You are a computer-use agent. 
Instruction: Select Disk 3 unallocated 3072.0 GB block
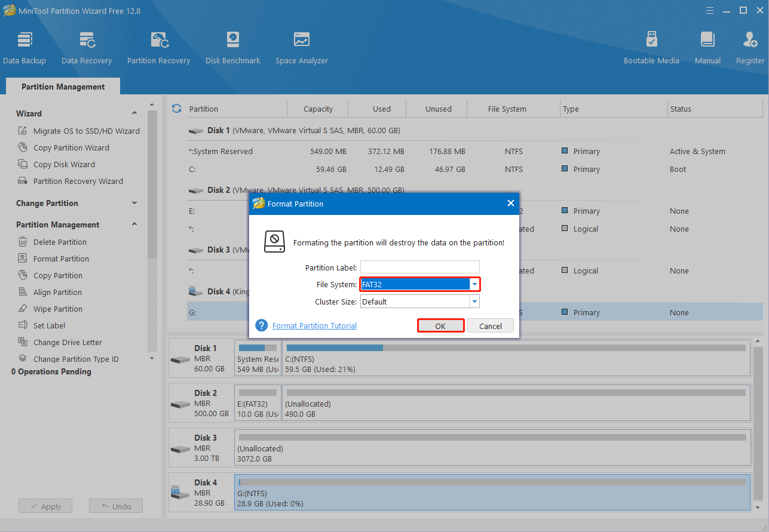pyautogui.click(x=492, y=448)
